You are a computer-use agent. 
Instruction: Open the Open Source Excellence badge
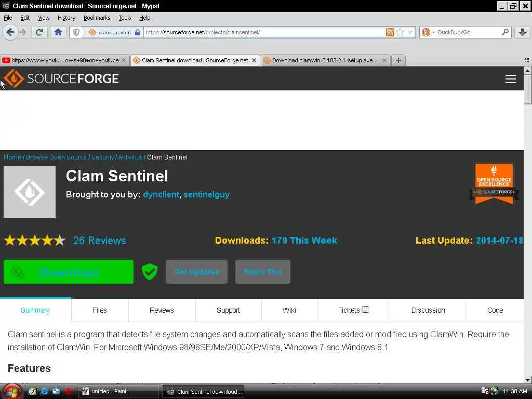click(x=494, y=184)
